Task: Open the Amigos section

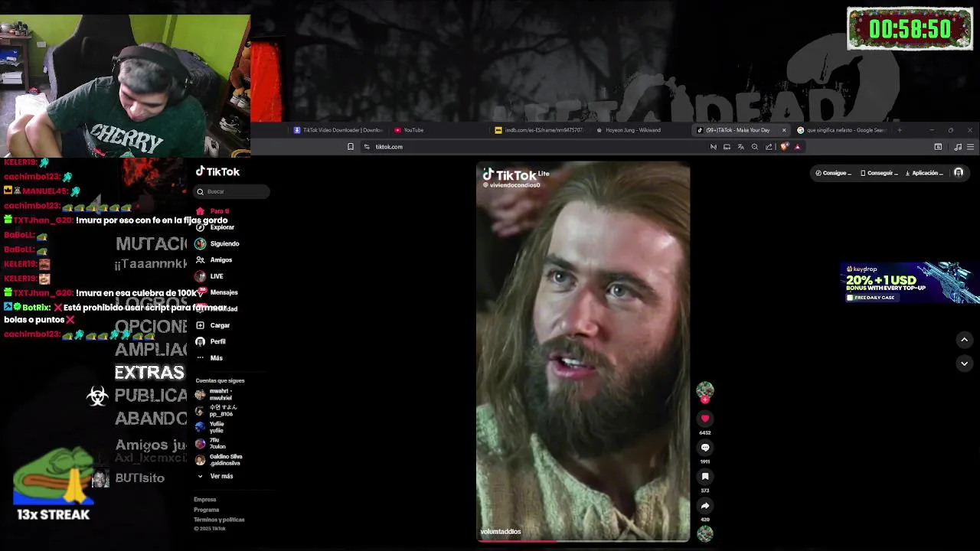Action: (214, 260)
